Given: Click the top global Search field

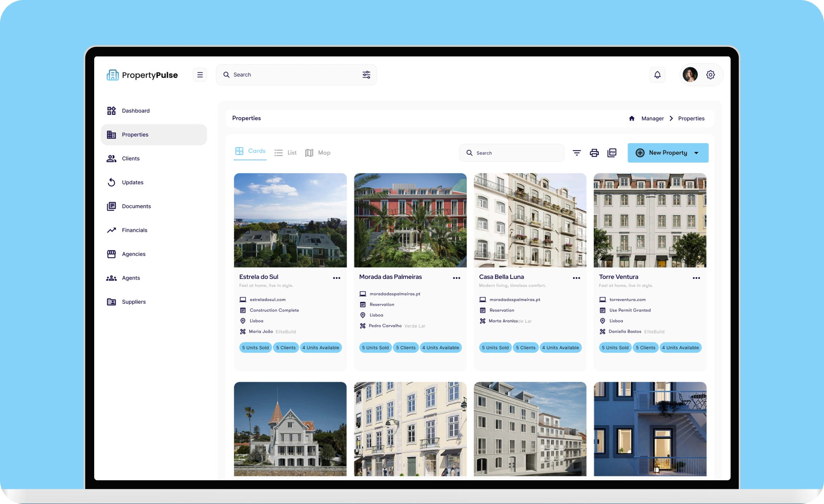Looking at the screenshot, I should tap(296, 75).
